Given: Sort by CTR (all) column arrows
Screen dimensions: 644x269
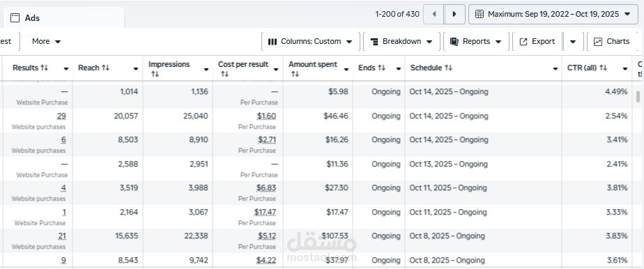Looking at the screenshot, I should click(603, 68).
